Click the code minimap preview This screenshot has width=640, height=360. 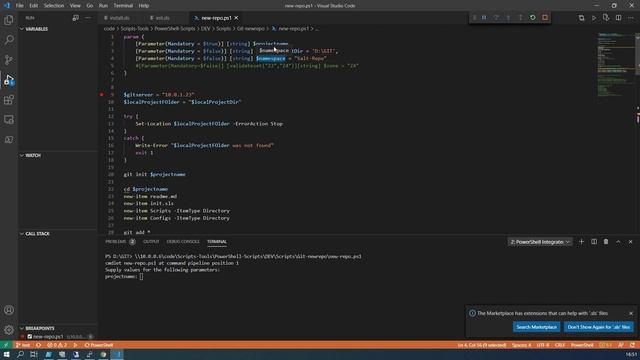click(616, 65)
